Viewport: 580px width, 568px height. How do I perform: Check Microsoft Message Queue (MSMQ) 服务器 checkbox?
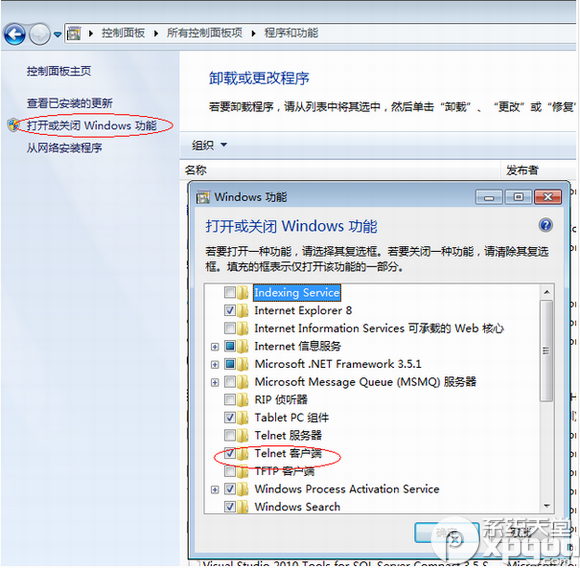[x=230, y=382]
